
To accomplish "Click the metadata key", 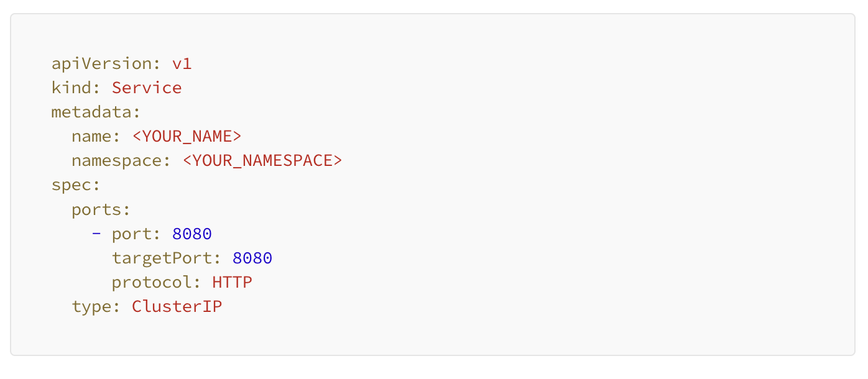I will pos(92,112).
